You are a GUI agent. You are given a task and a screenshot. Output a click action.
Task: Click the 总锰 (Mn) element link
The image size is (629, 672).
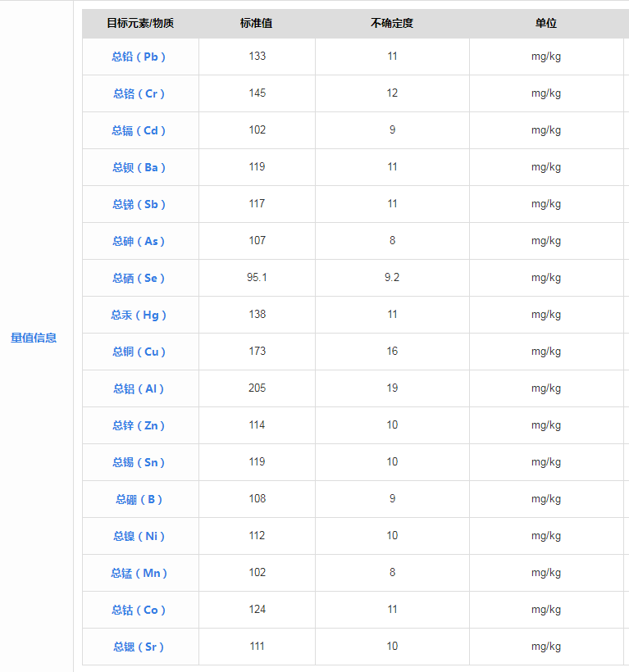click(139, 573)
